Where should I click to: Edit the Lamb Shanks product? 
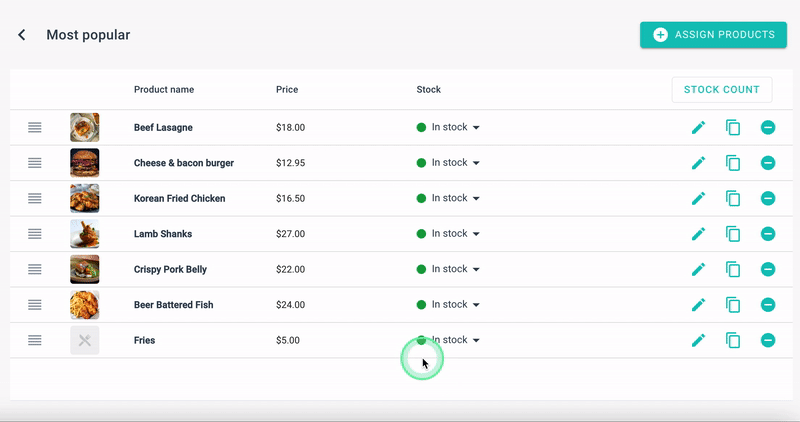[x=698, y=234]
